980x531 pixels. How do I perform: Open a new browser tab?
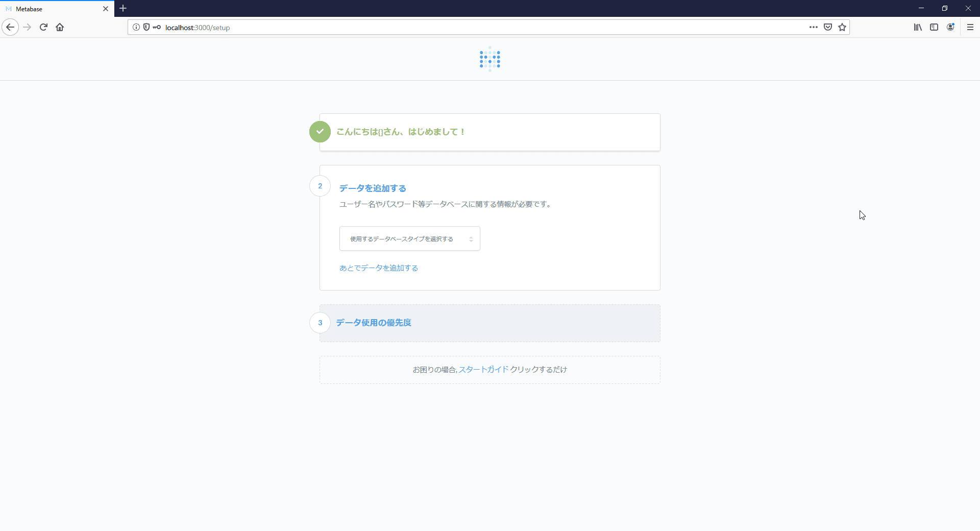123,8
